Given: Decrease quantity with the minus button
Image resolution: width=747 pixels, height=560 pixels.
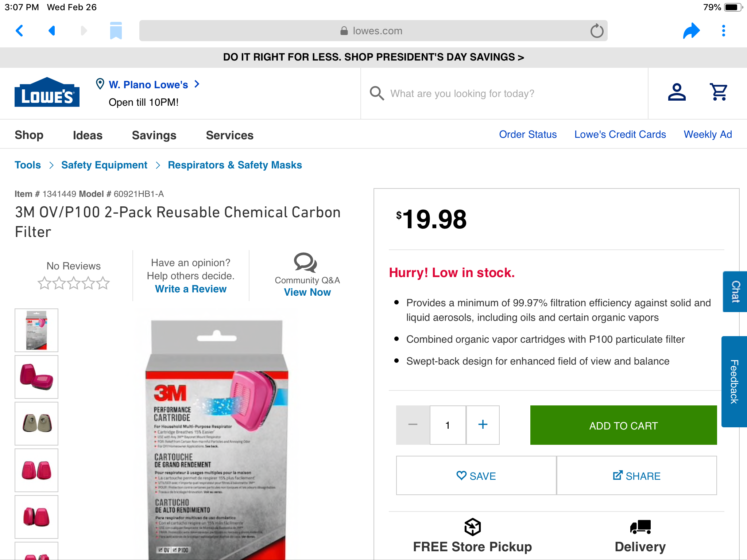Looking at the screenshot, I should pos(413,425).
